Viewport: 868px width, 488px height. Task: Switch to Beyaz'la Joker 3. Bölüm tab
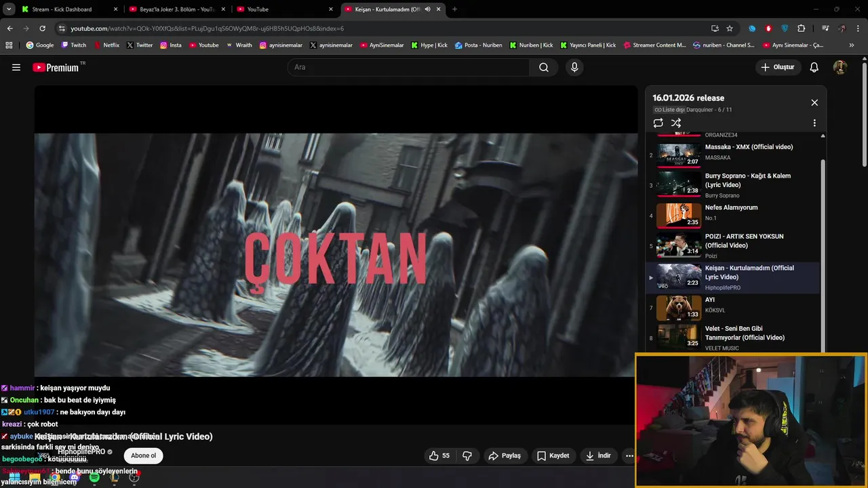click(177, 9)
